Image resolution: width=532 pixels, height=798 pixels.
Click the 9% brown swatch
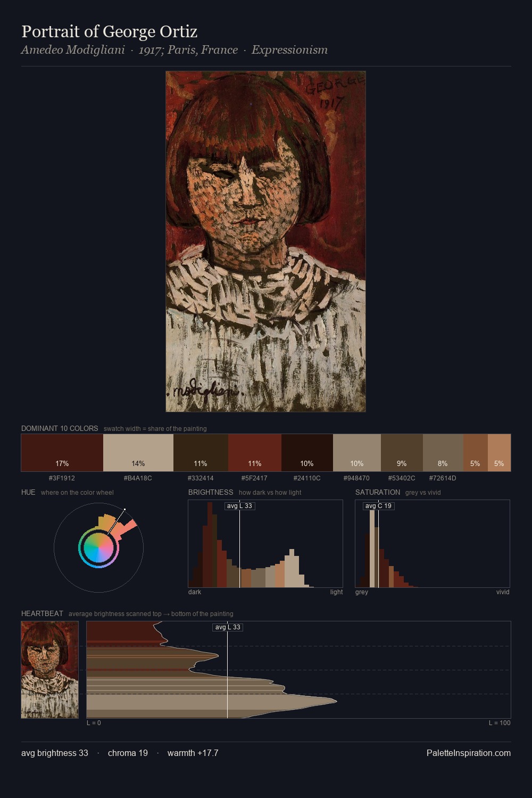coord(402,453)
